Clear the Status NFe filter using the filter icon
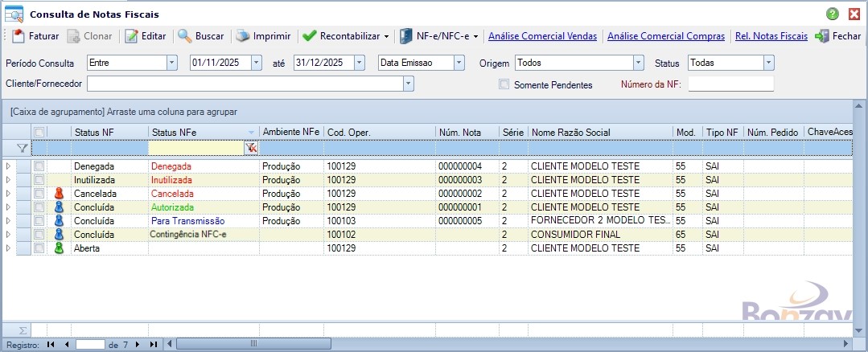 [x=251, y=148]
